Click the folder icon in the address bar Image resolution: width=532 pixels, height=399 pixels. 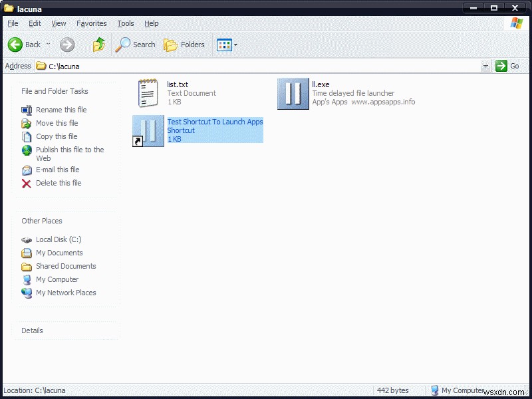pos(41,66)
